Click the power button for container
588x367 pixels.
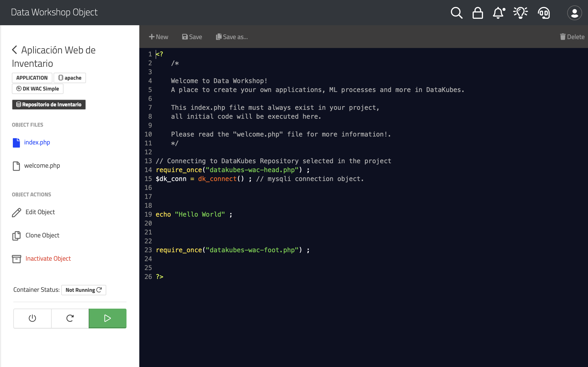(x=32, y=318)
